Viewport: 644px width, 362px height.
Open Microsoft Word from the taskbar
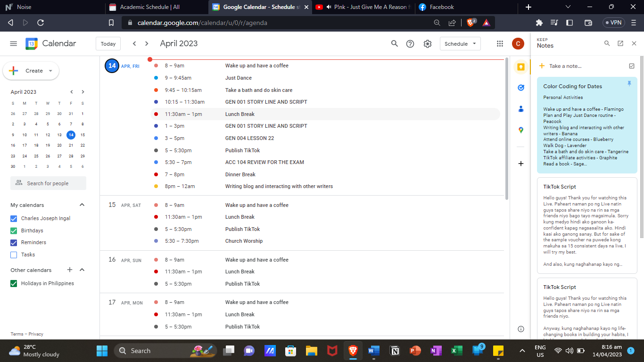point(373,351)
